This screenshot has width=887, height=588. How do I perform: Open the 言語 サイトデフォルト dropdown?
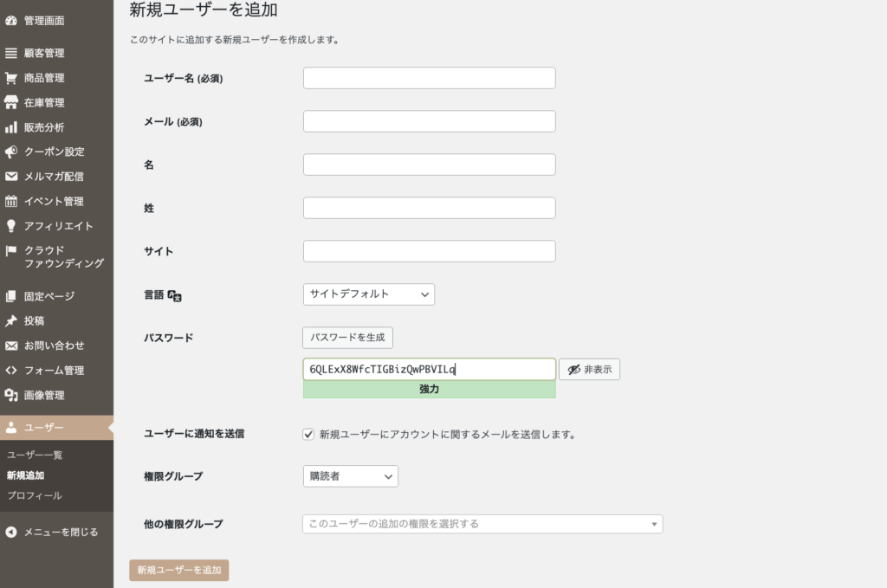pyautogui.click(x=368, y=294)
